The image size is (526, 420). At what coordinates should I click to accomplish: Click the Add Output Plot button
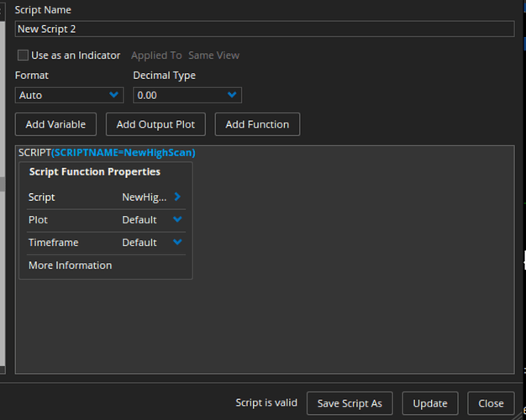[x=155, y=124]
